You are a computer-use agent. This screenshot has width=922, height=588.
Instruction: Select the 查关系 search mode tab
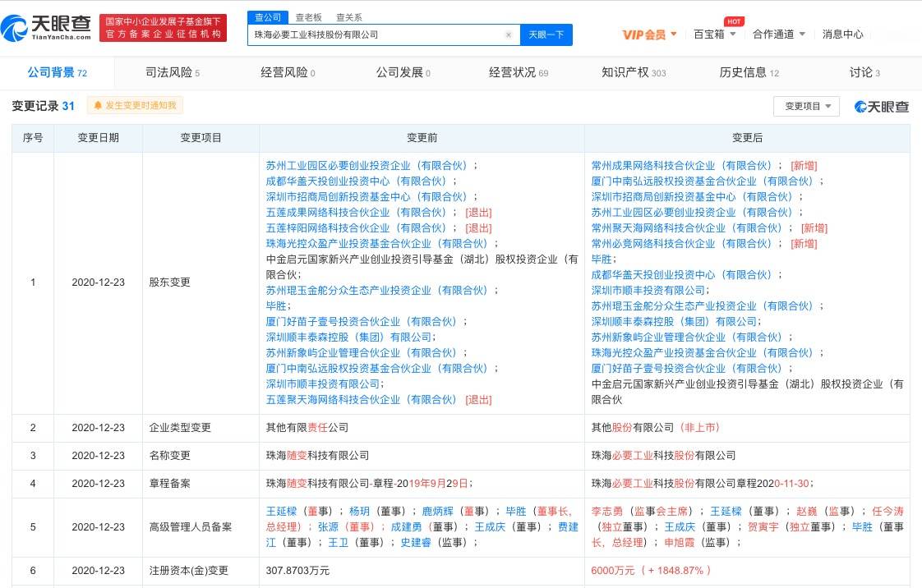point(348,17)
